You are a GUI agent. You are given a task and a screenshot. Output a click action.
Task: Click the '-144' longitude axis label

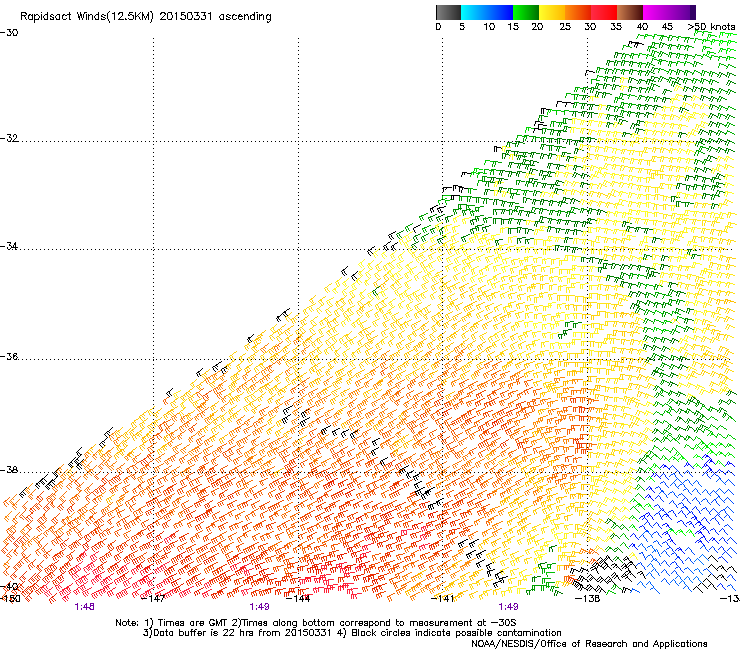[299, 599]
